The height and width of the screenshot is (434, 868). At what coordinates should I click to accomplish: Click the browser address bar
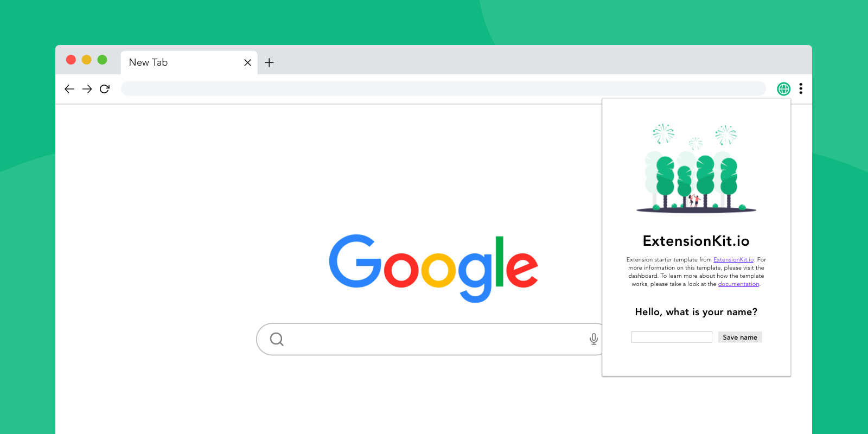click(x=443, y=88)
